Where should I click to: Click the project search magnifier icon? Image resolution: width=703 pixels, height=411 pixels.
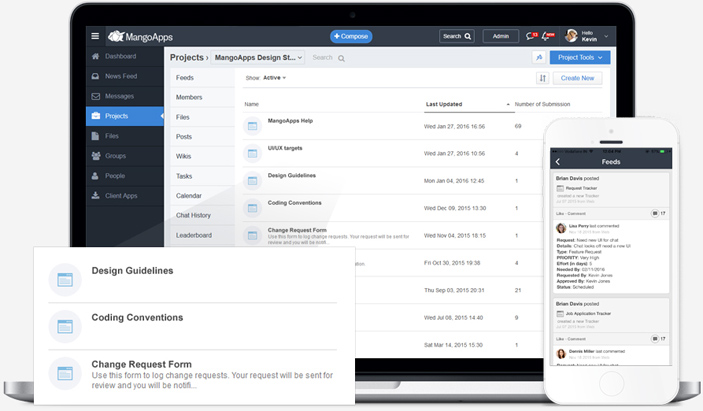pyautogui.click(x=341, y=58)
